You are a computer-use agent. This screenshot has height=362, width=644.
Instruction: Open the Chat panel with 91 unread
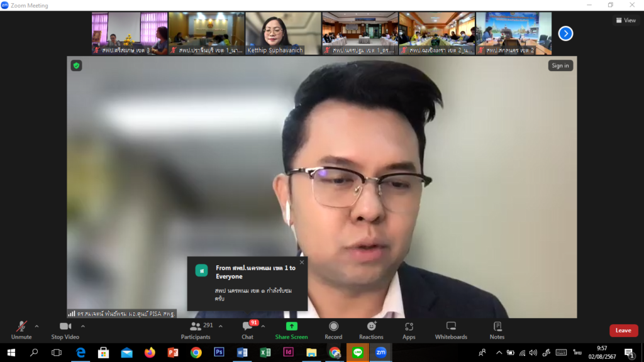pos(248,330)
